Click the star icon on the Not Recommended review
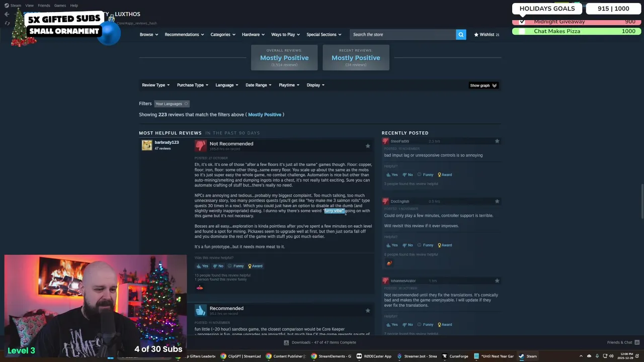Image resolution: width=644 pixels, height=362 pixels. (368, 146)
